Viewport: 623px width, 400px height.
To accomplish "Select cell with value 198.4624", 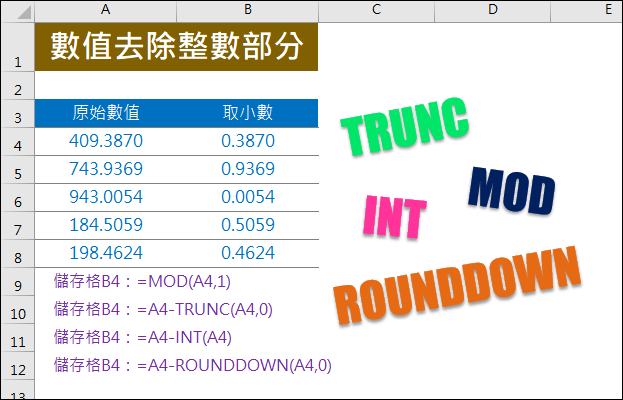I will pos(106,253).
